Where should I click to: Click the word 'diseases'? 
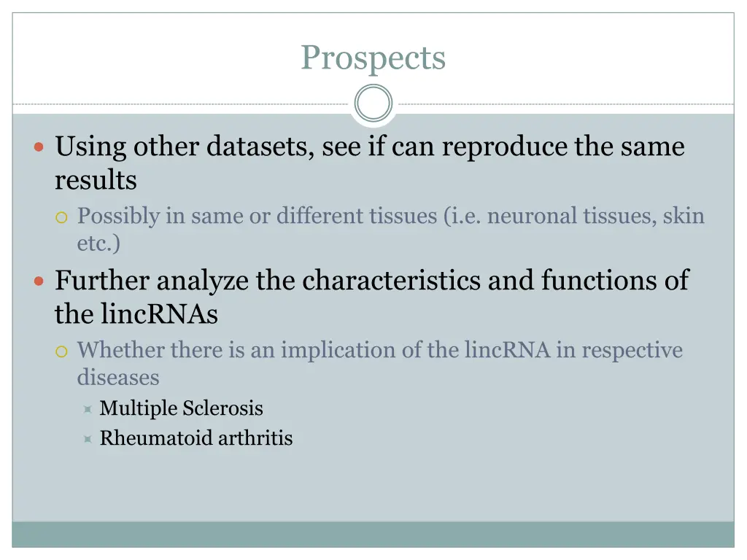(118, 378)
